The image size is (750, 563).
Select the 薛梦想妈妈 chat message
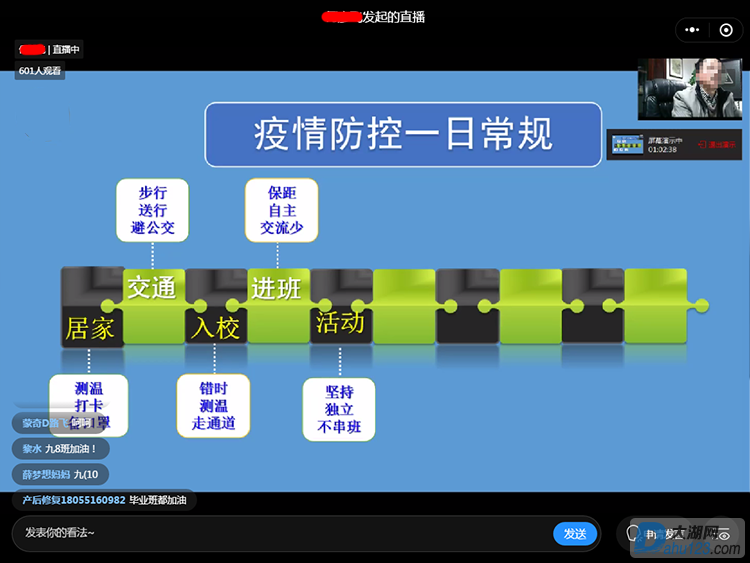point(60,475)
